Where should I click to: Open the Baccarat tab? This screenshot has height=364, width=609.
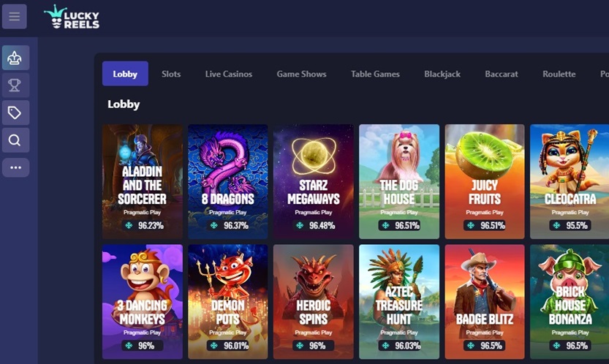502,74
